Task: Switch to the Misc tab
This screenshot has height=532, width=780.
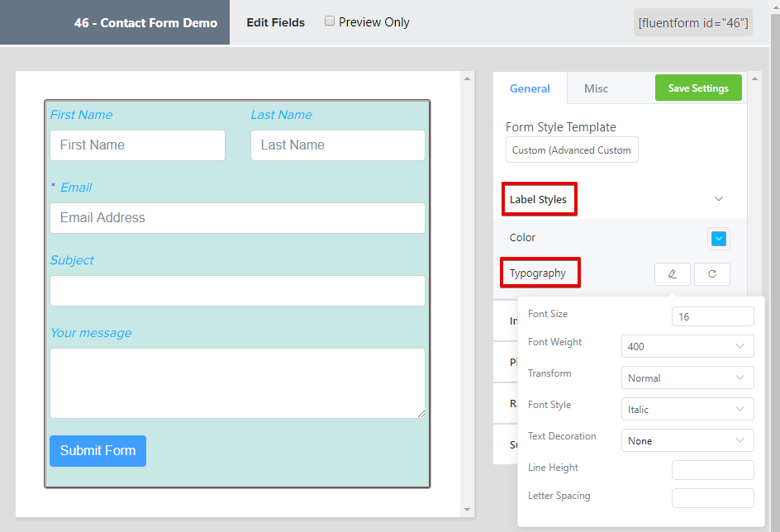Action: [x=596, y=88]
